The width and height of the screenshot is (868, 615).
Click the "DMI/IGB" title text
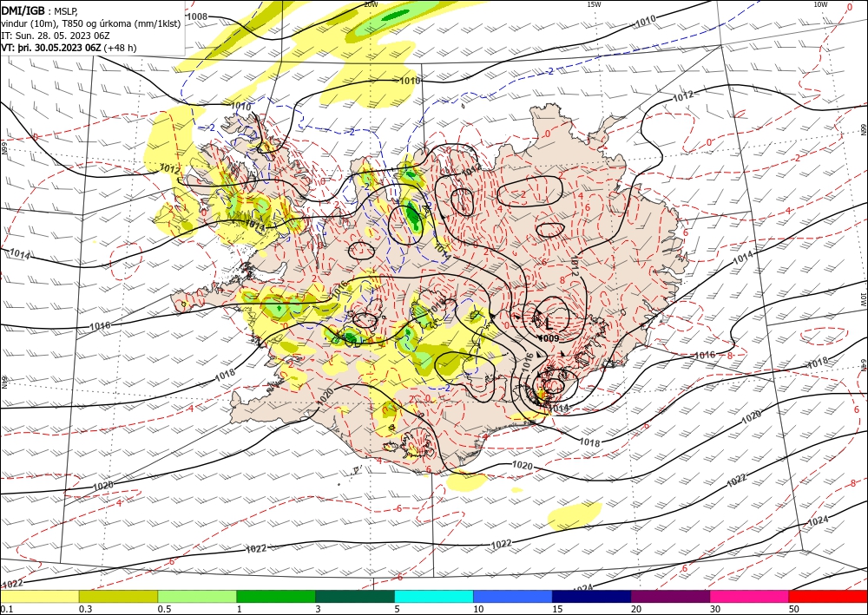tap(23, 11)
